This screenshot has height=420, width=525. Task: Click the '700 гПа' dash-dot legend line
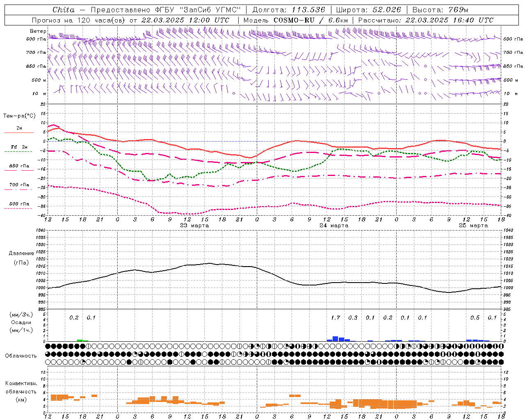18,189
